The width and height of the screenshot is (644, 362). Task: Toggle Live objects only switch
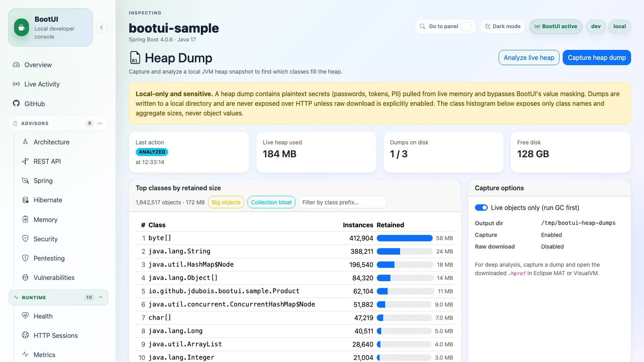481,208
